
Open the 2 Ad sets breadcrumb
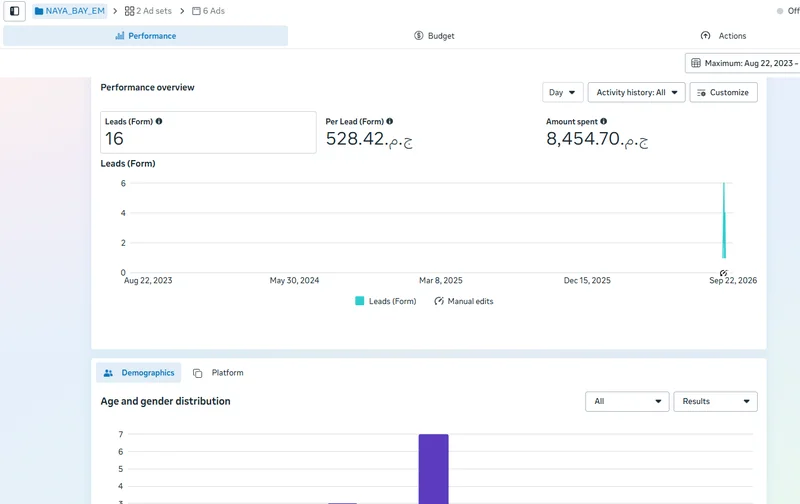point(148,11)
